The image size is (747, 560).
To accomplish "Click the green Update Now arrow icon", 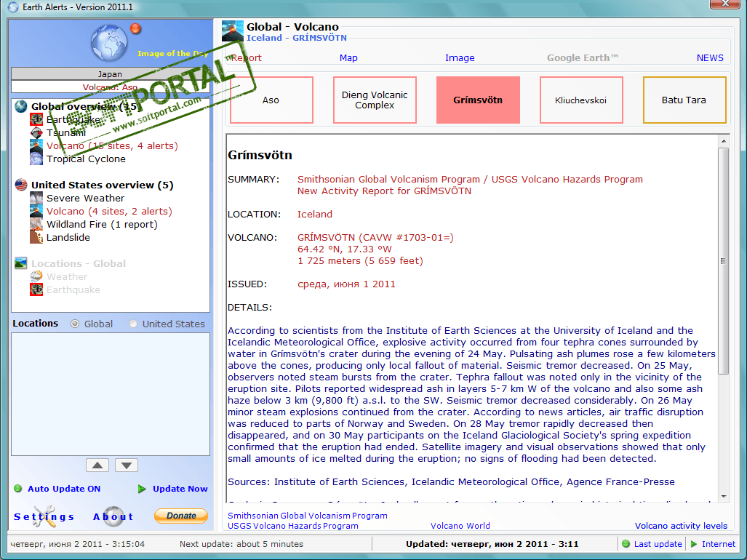I will [x=142, y=489].
